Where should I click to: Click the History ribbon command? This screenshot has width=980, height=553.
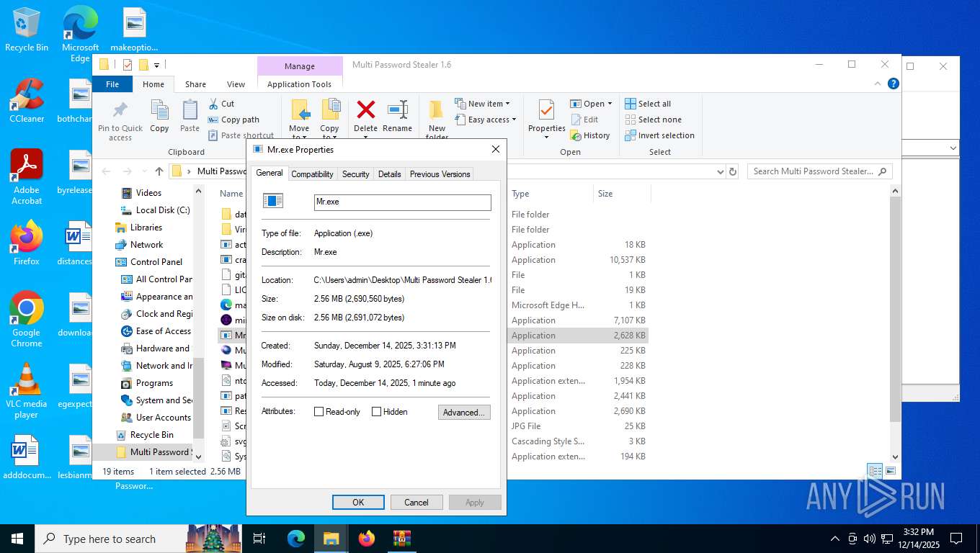pyautogui.click(x=589, y=135)
